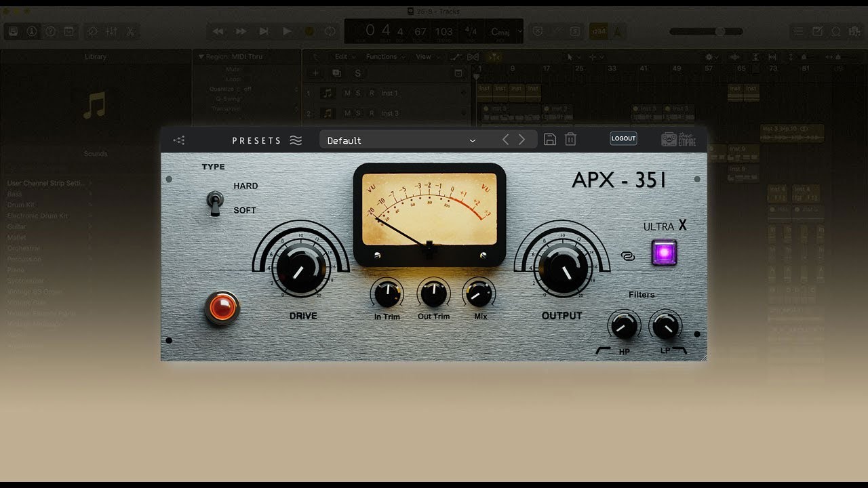Select the HARD type label
This screenshot has height=488, width=868.
pos(245,186)
